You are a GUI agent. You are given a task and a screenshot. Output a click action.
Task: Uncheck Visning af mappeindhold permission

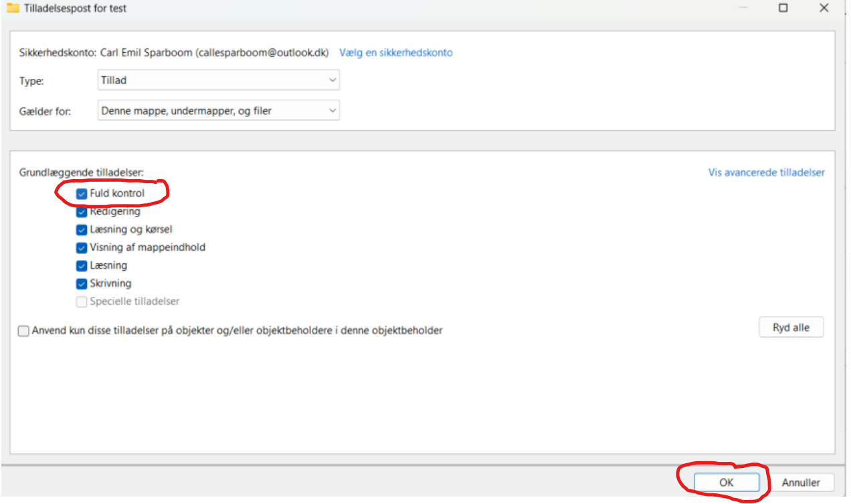[82, 248]
